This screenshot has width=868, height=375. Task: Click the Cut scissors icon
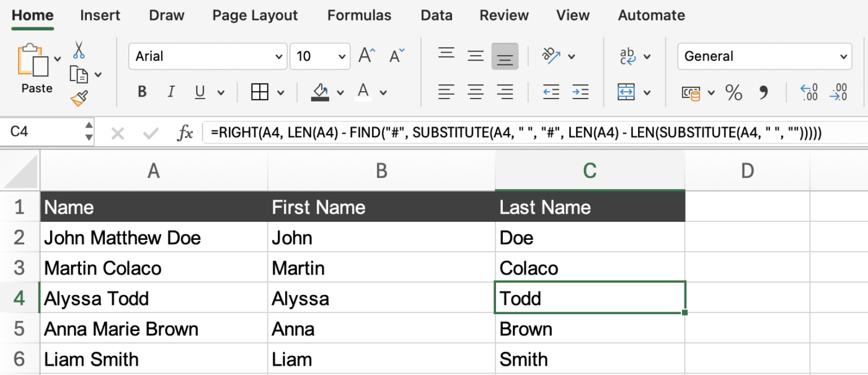point(79,50)
